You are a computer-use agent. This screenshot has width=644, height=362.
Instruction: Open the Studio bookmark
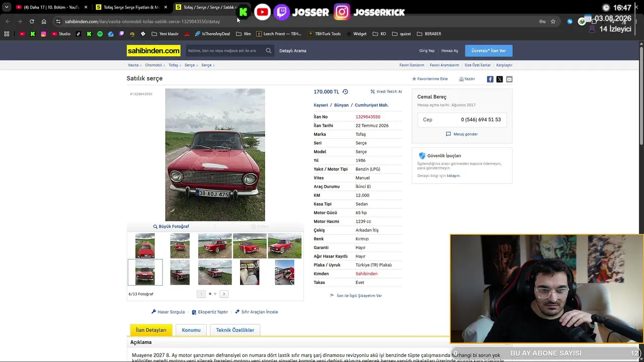click(61, 34)
